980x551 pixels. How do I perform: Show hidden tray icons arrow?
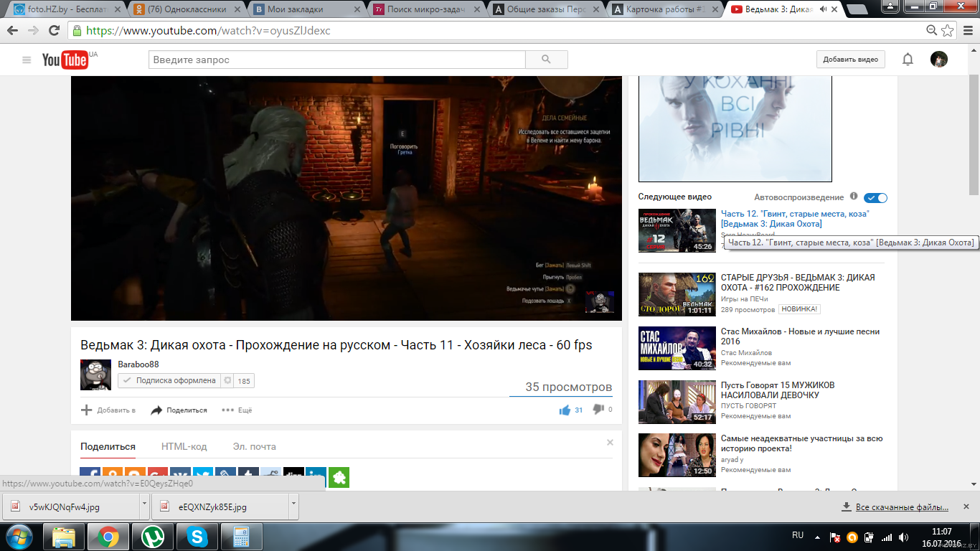click(819, 537)
